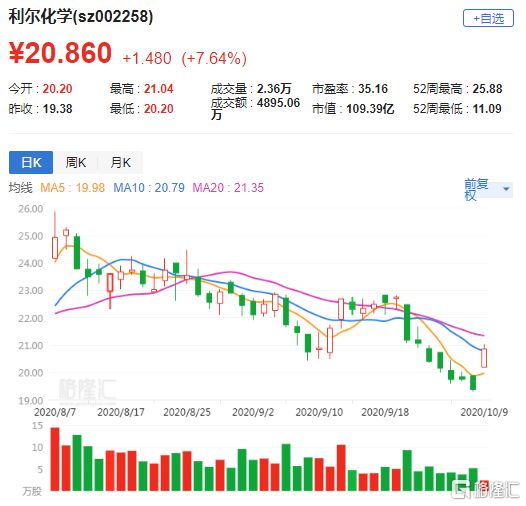Screen dimensions: 526x506
Task: Click the 格隆汇 logo in bottom-right corner
Action: (486, 489)
